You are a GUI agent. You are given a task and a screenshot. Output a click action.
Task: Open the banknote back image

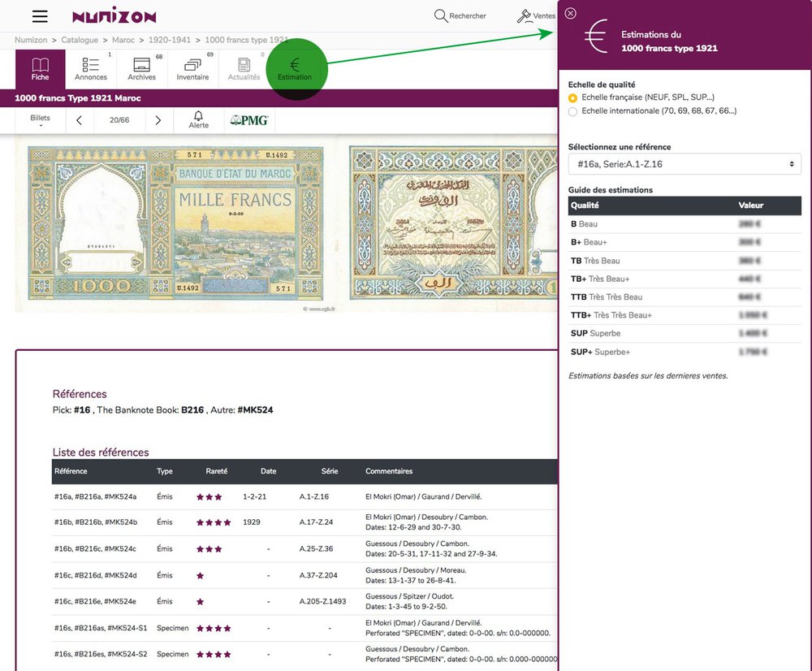[453, 223]
